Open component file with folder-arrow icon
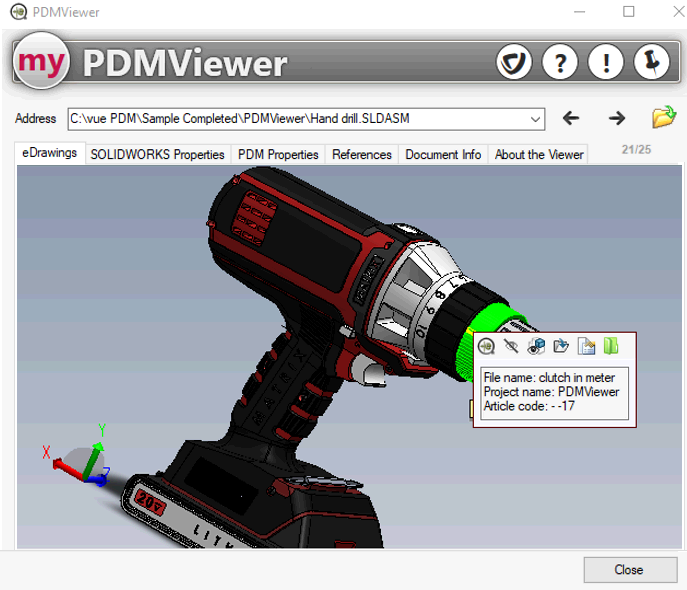This screenshot has width=687, height=590. click(x=561, y=347)
